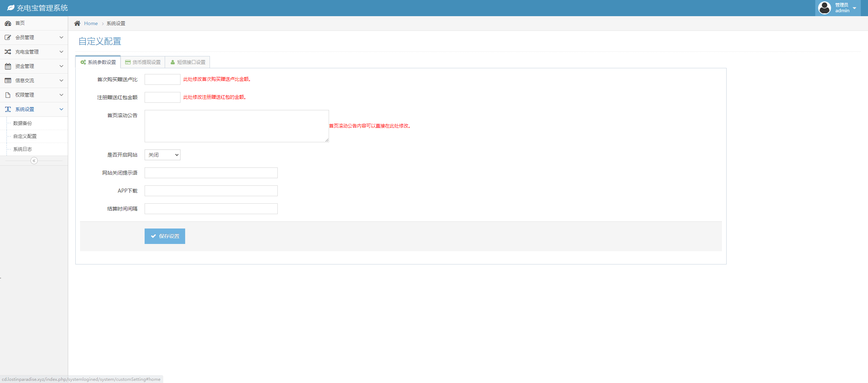Screen dimensions: 868x383
Task: Open the admin account dropdown arrow
Action: point(854,8)
